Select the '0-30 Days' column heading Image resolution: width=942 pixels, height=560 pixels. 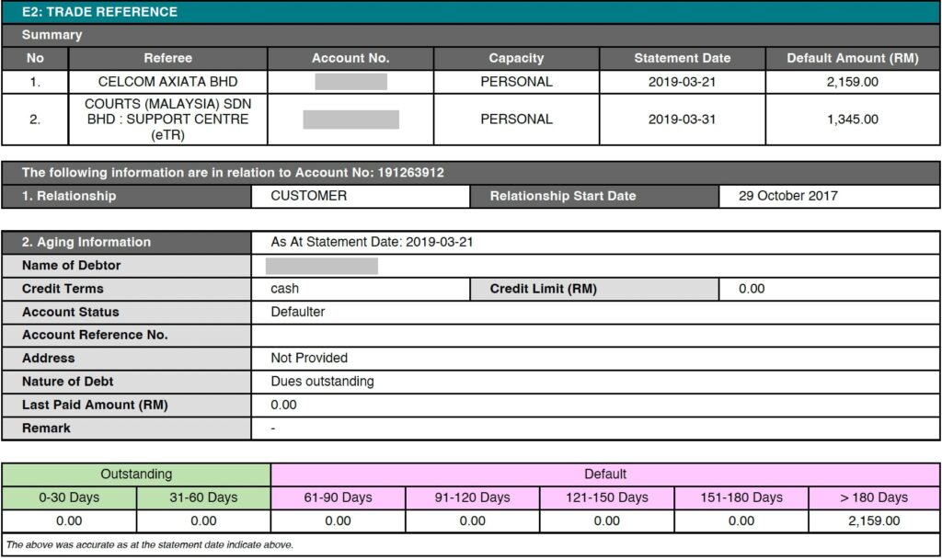[69, 497]
